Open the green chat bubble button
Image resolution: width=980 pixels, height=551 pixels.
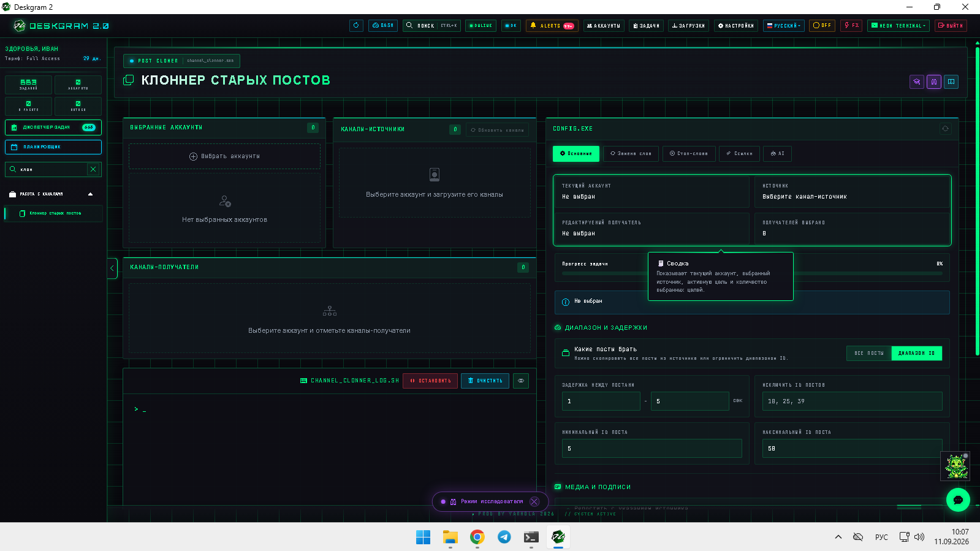pyautogui.click(x=958, y=500)
